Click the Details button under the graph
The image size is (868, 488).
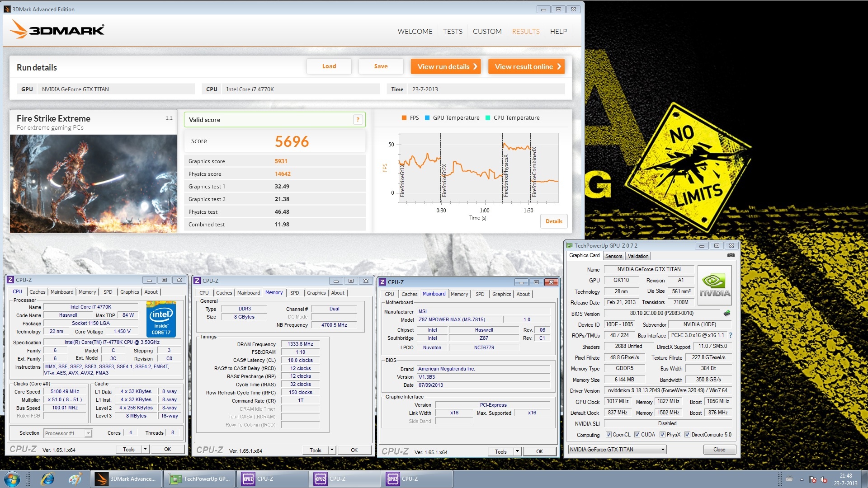click(x=553, y=221)
